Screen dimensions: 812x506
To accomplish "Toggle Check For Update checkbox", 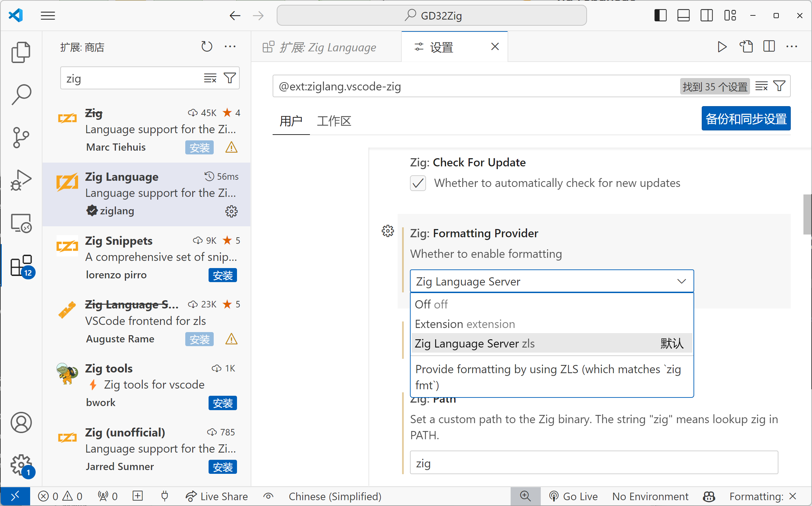I will point(418,183).
